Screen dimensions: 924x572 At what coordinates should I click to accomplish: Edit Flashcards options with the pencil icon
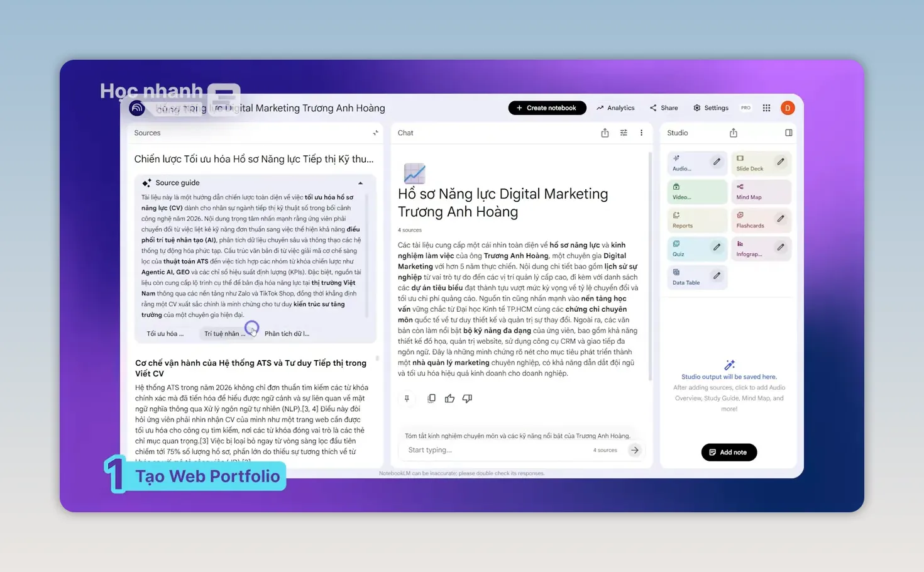point(780,219)
